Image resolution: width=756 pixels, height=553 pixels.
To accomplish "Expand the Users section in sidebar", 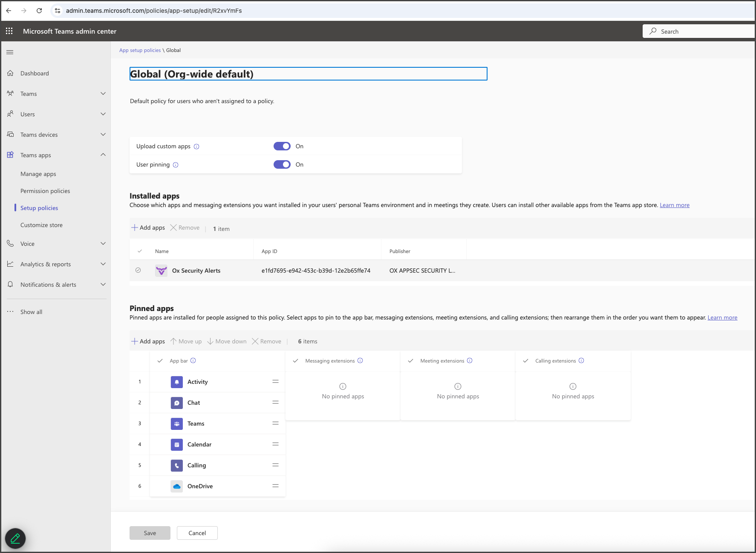I will (x=103, y=114).
